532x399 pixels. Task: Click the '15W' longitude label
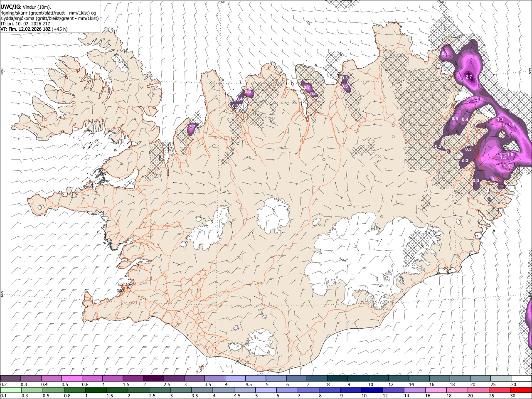pyautogui.click(x=441, y=2)
